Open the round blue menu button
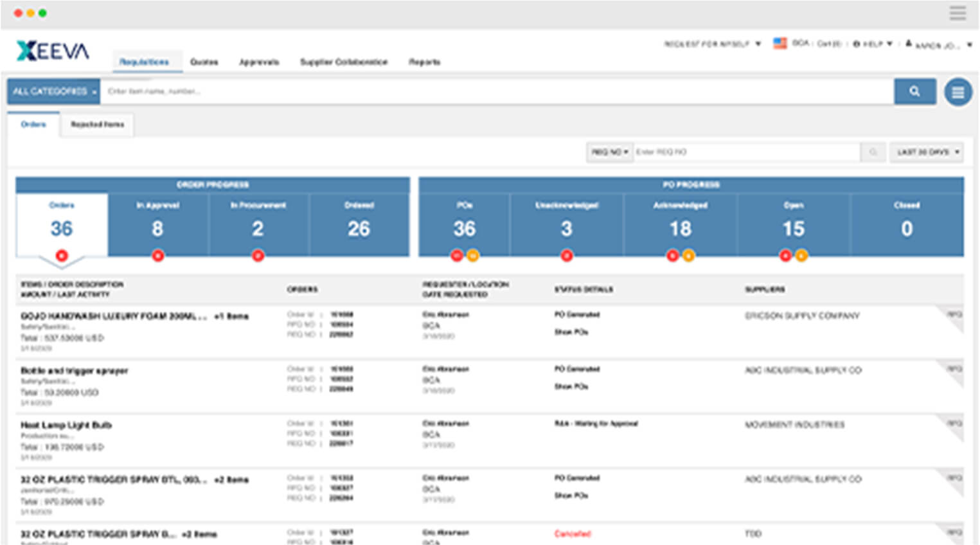The height and width of the screenshot is (545, 980). tap(958, 93)
